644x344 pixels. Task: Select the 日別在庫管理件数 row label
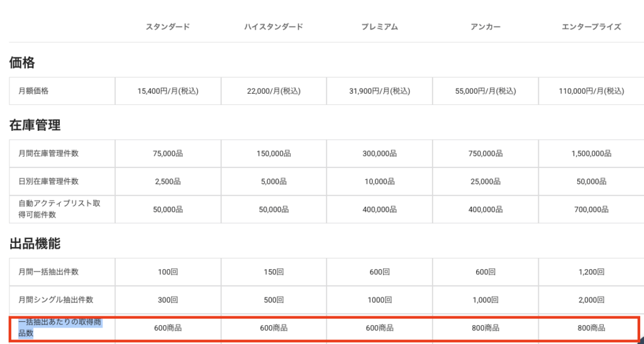(x=48, y=181)
